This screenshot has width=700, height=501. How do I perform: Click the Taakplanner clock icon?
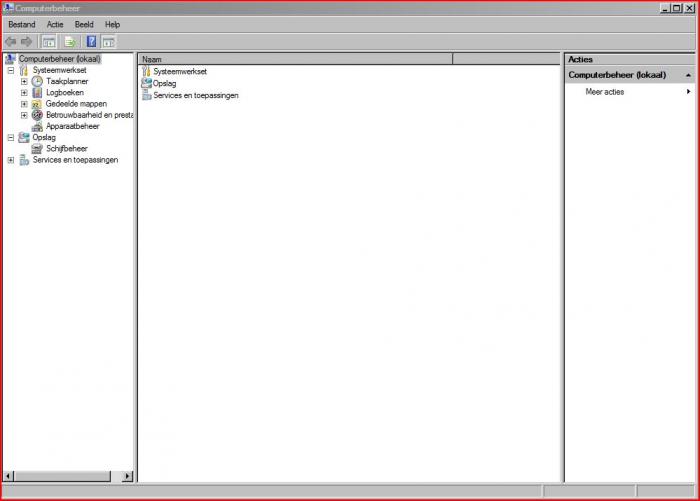click(x=38, y=81)
